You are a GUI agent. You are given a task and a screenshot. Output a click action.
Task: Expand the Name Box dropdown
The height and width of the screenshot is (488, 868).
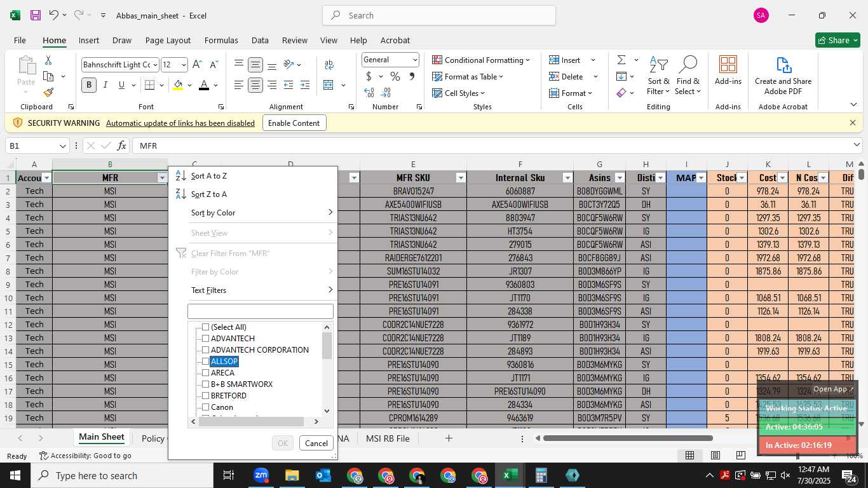point(62,146)
